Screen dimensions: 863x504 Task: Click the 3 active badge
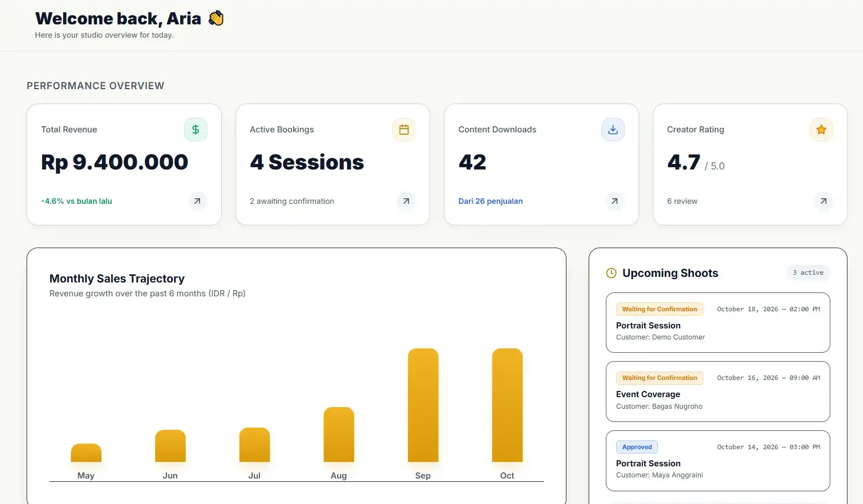pos(808,272)
